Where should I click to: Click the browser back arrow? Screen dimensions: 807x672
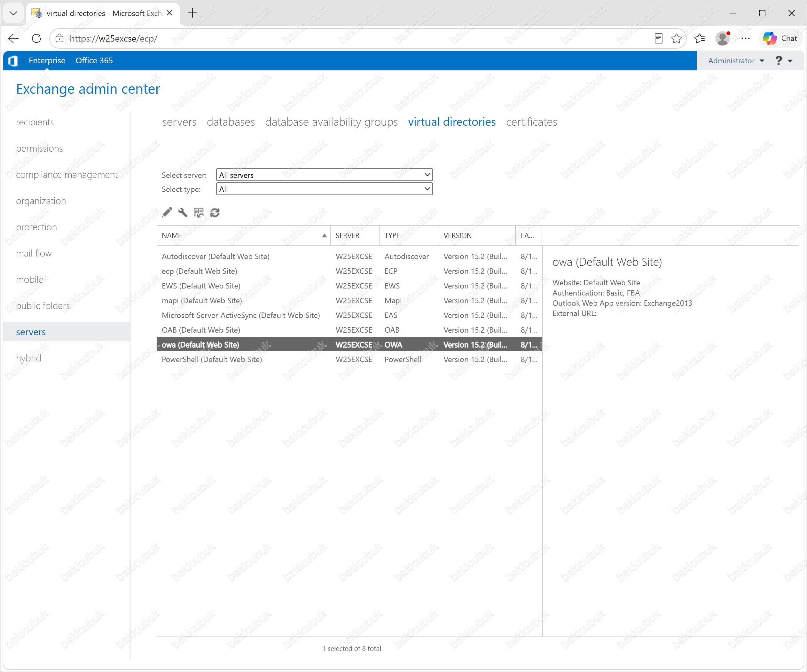(13, 38)
